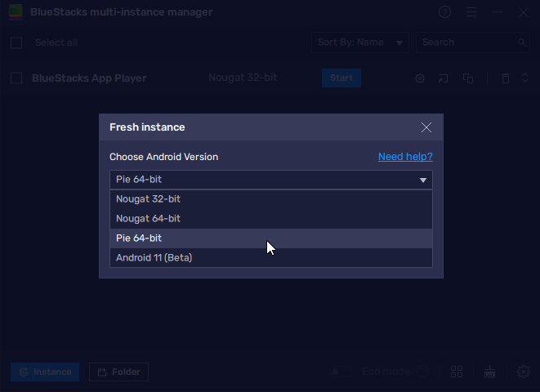The width and height of the screenshot is (540, 392).
Task: Run disk cleanup broom icon
Action: click(x=489, y=372)
